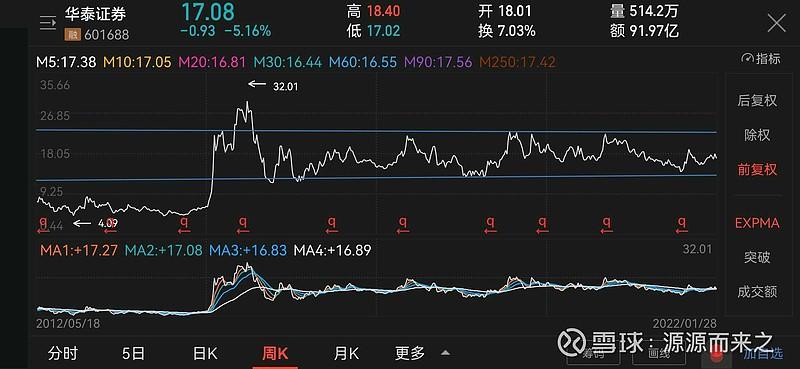Tap the 35.66 price axis label
This screenshot has width=800, height=369.
[55, 85]
